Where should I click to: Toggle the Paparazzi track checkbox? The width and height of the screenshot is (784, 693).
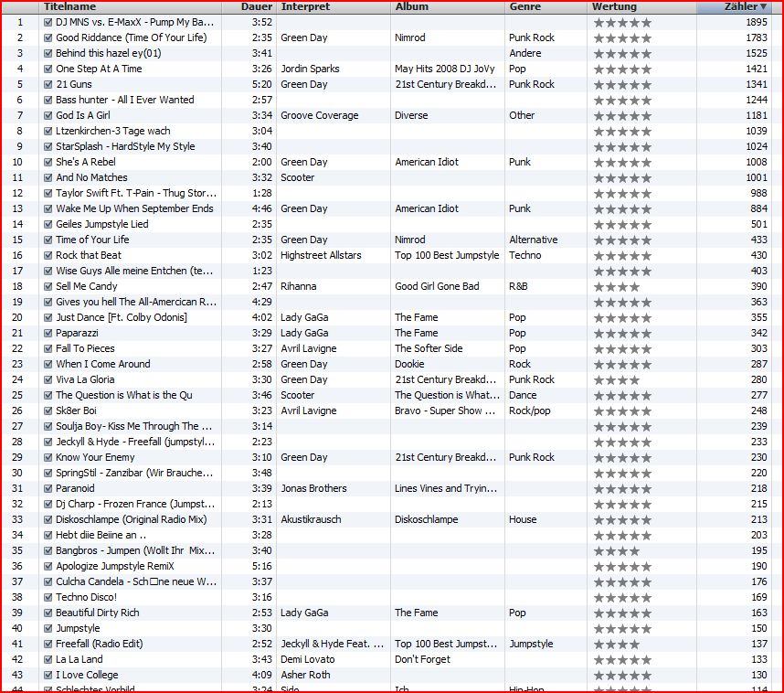coord(48,333)
